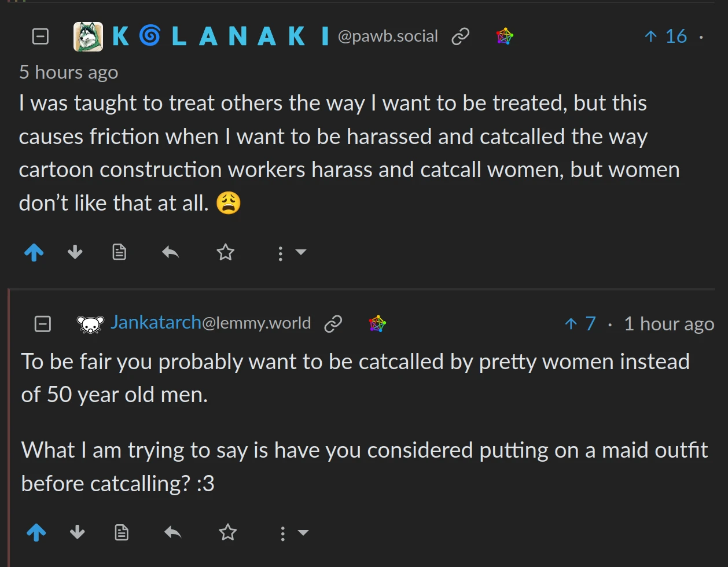Open the KOLANAKI user profile link
Image resolution: width=728 pixels, height=567 pixels.
[x=220, y=36]
